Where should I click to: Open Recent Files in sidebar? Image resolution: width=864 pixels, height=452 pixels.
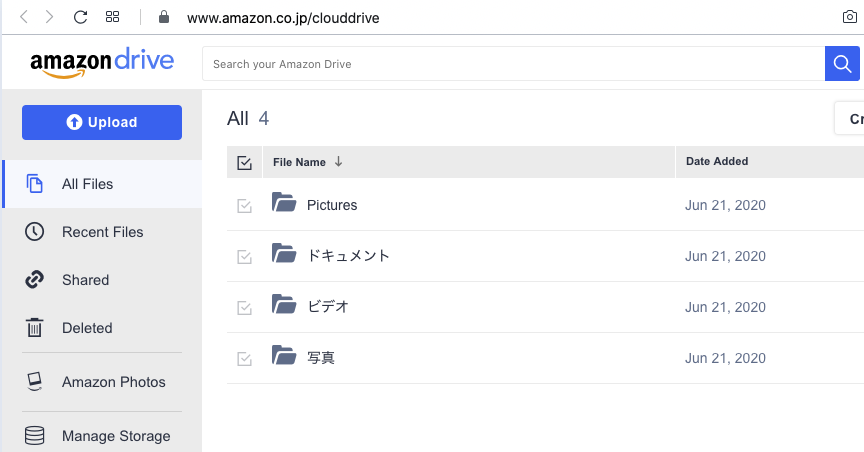[x=102, y=232]
